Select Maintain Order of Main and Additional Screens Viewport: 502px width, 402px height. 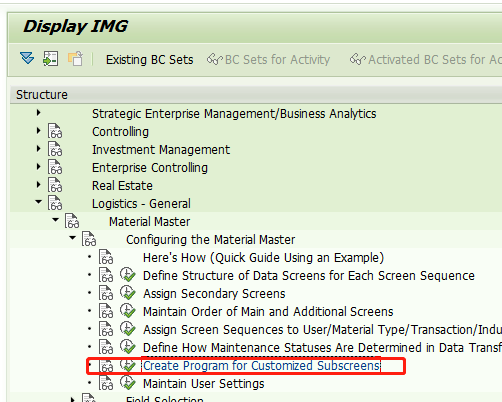[268, 312]
